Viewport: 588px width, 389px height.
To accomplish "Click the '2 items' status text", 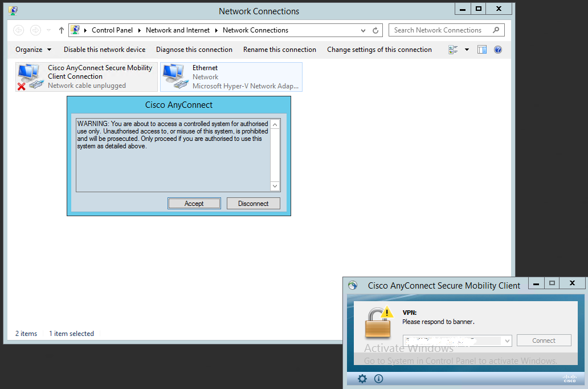I will (x=26, y=334).
